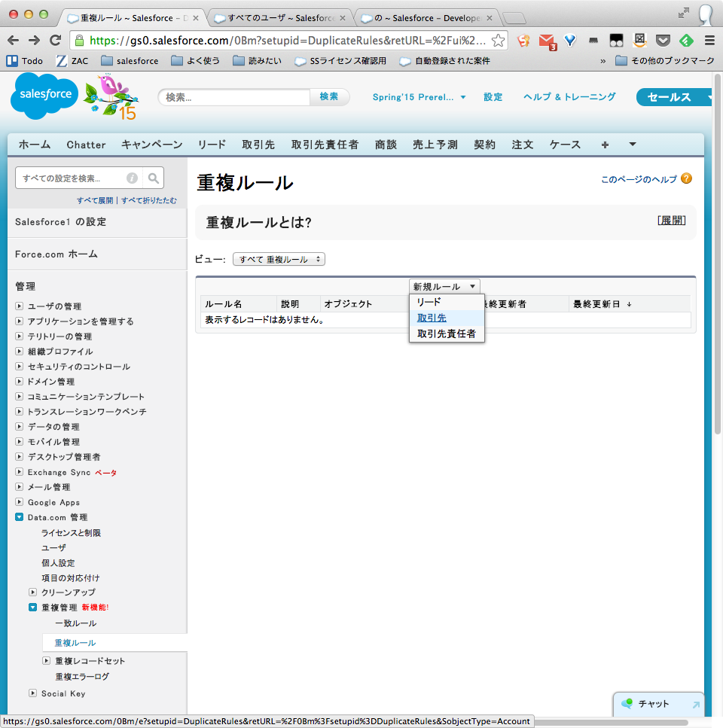Click the browser address bar
The image size is (723, 728).
click(288, 41)
